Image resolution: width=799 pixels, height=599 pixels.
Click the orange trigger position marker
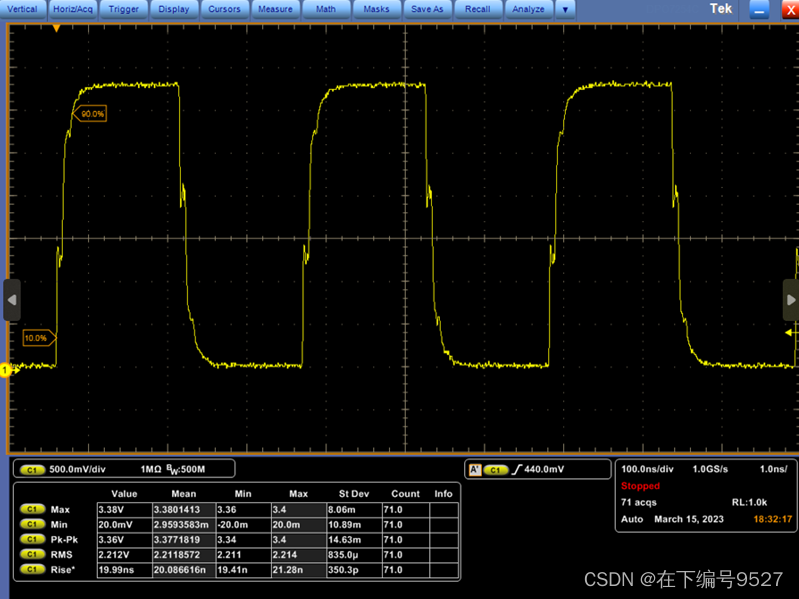pyautogui.click(x=57, y=29)
